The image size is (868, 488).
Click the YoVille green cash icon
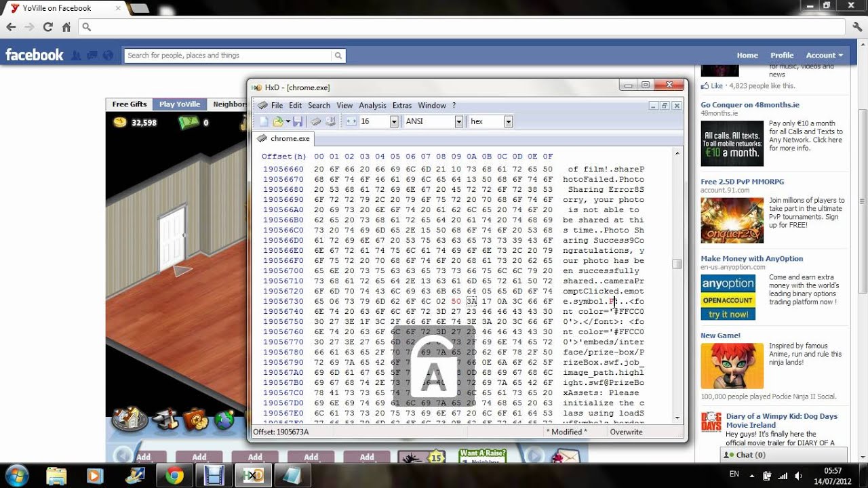point(188,122)
